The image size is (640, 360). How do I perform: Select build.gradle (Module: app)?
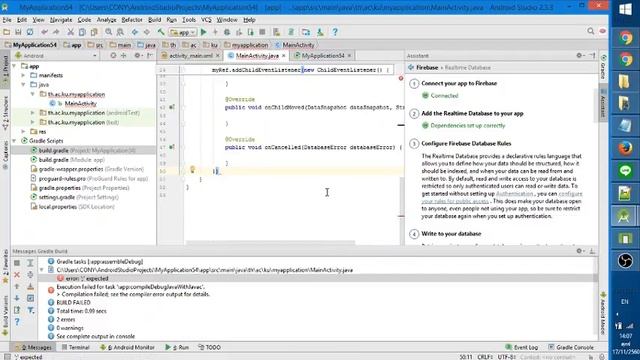click(x=71, y=160)
